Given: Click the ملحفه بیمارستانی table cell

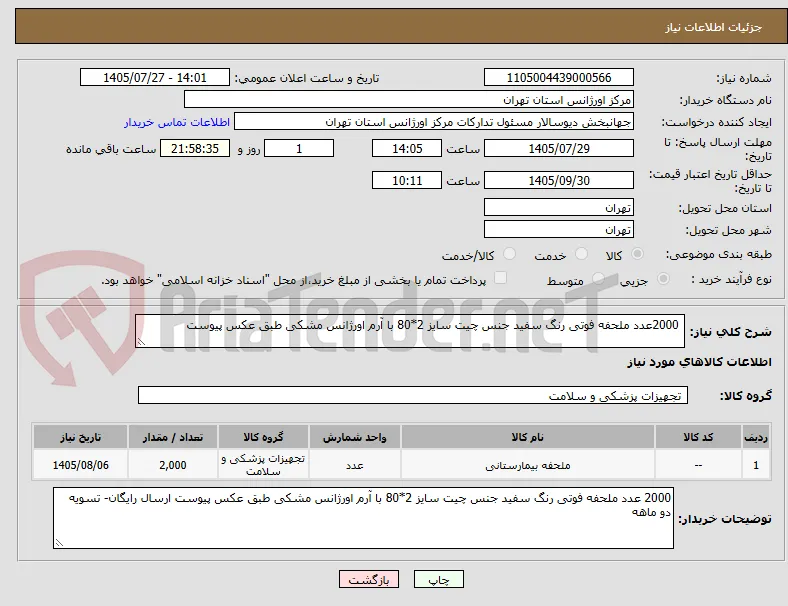Looking at the screenshot, I should [x=527, y=465].
